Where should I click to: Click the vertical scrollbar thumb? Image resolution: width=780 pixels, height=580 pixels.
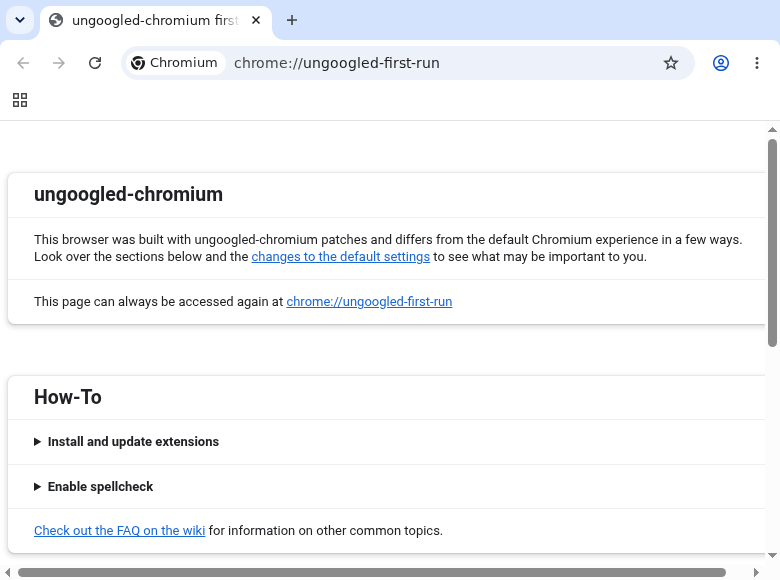pyautogui.click(x=772, y=243)
